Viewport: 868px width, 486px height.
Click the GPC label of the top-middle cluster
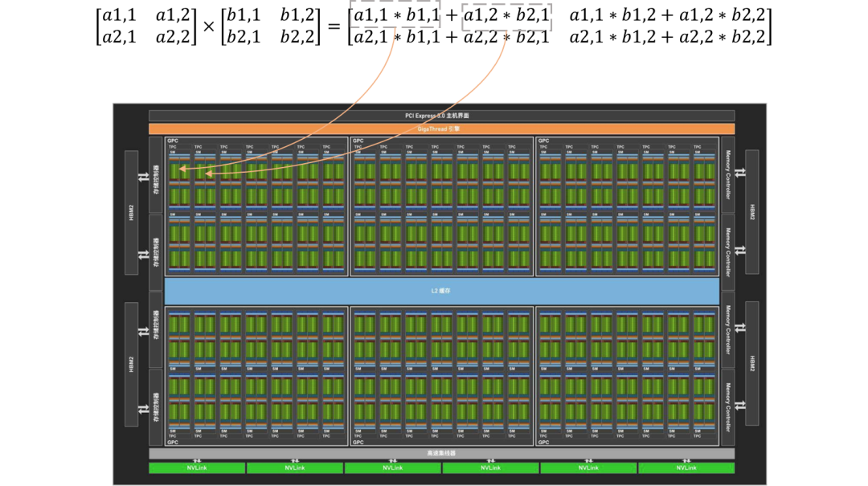(x=358, y=141)
